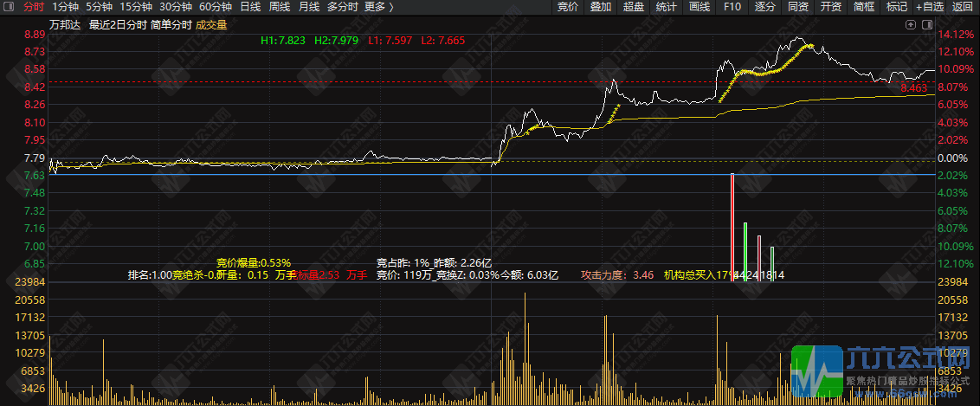980x406 pixels.
Task: Click the 同资 toolbar button
Action: tap(797, 8)
